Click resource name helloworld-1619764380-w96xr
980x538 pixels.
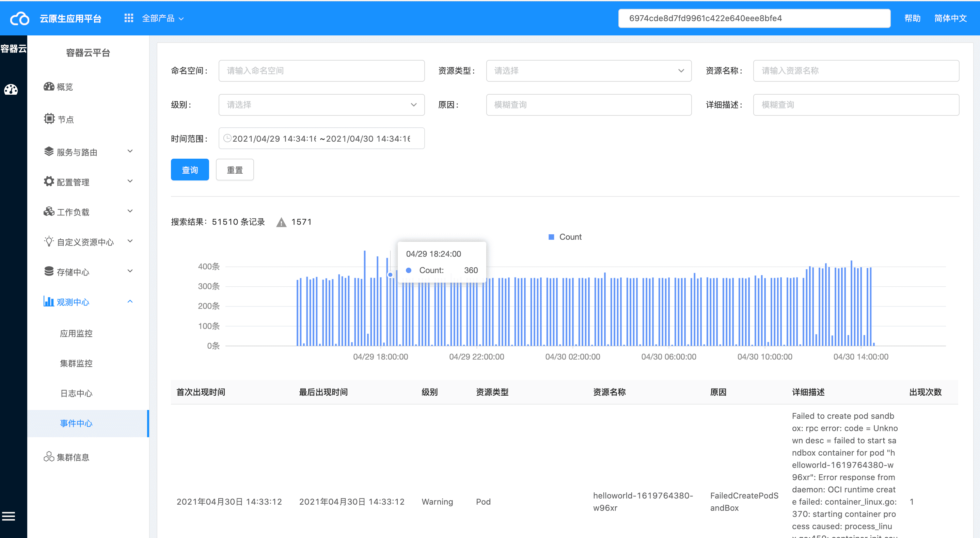click(x=643, y=502)
